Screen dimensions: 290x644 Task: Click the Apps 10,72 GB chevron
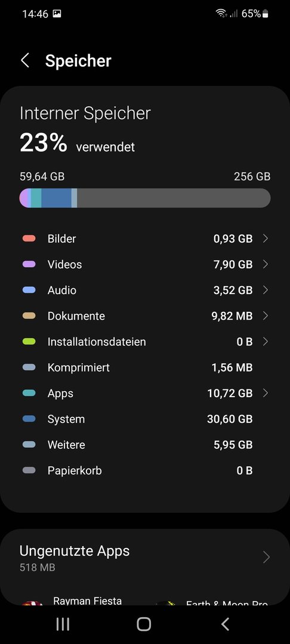[266, 394]
